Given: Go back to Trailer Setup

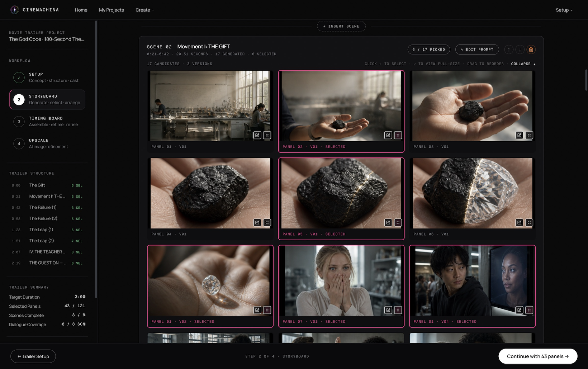Looking at the screenshot, I should [x=33, y=356].
